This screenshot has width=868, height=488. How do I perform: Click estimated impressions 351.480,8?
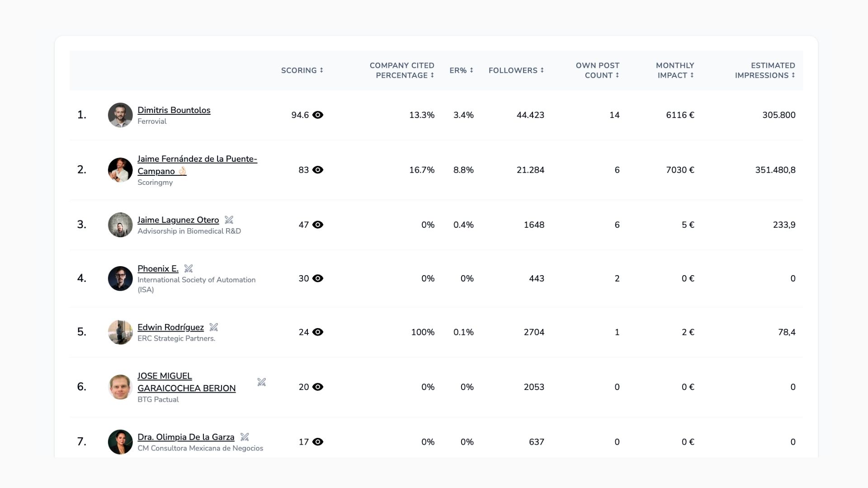(x=775, y=170)
